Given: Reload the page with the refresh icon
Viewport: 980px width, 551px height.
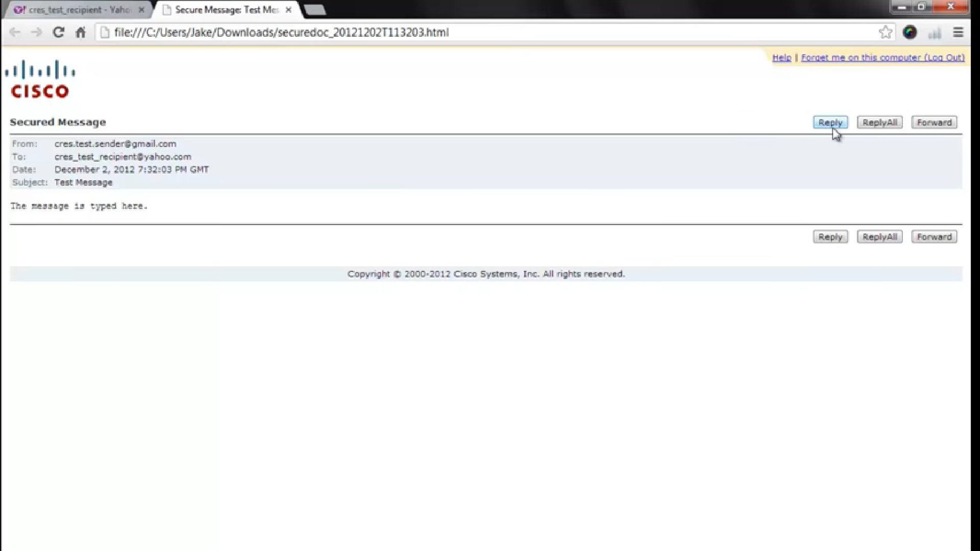Looking at the screenshot, I should point(59,32).
